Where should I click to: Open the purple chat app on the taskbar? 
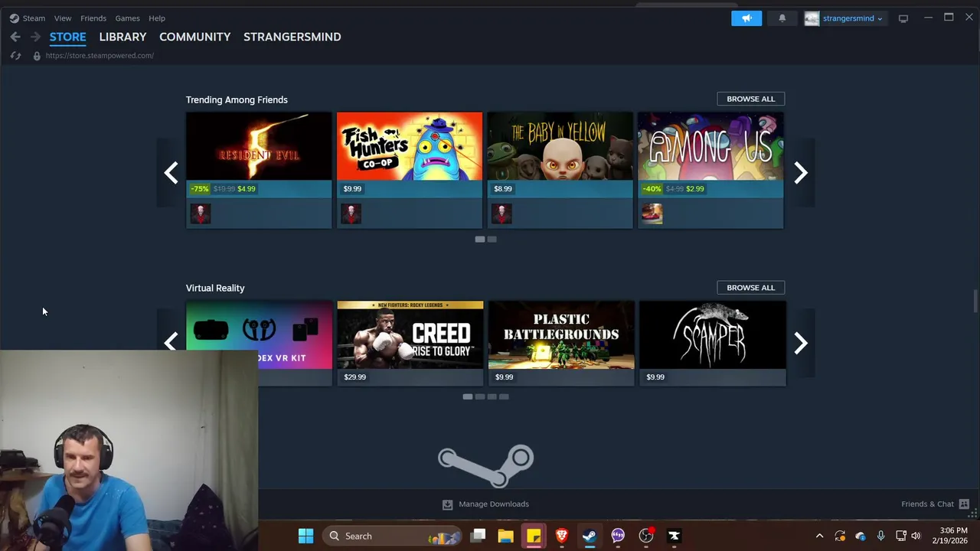click(618, 536)
